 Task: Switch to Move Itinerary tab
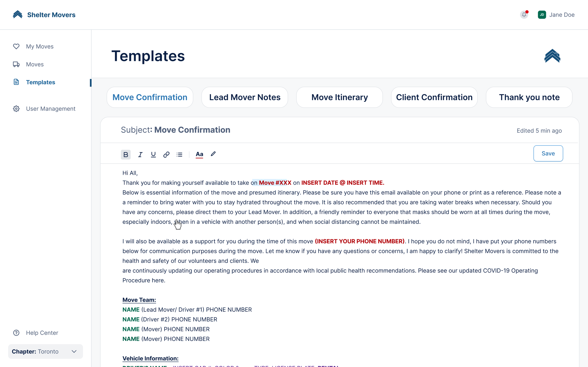[x=339, y=97]
